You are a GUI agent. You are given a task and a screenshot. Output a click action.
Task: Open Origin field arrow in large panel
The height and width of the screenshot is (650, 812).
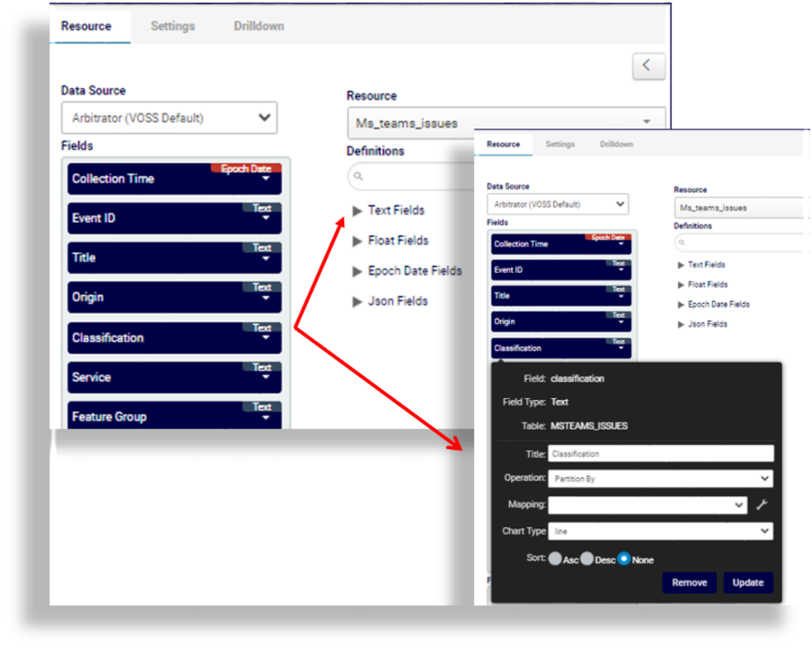click(x=266, y=299)
